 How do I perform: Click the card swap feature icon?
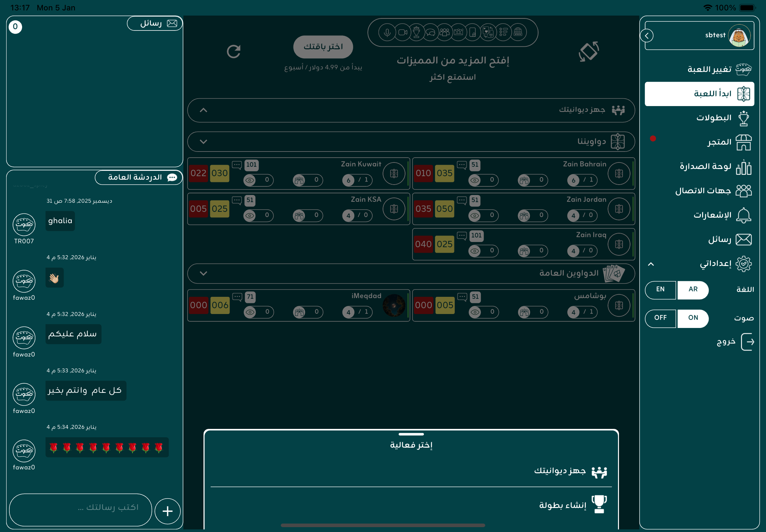tap(488, 32)
